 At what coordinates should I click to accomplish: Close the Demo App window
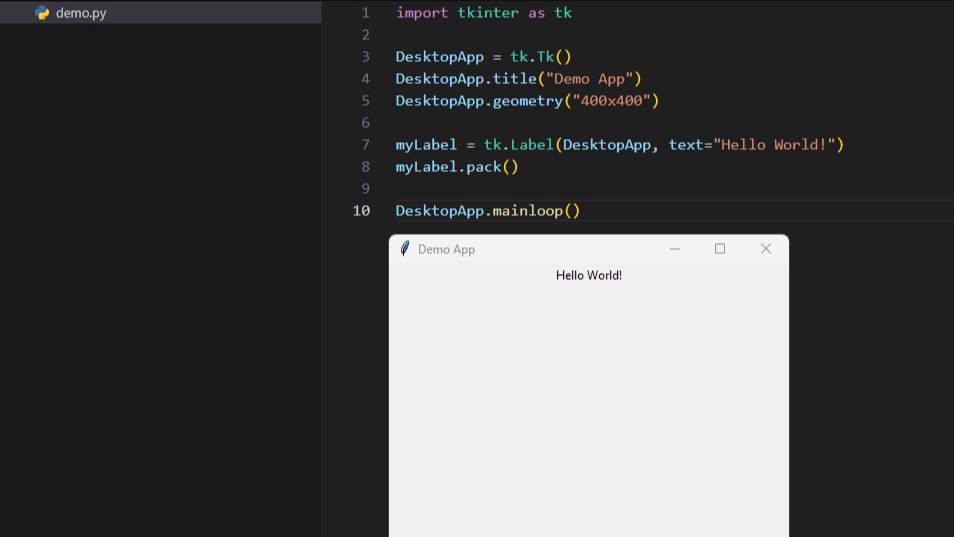[766, 249]
